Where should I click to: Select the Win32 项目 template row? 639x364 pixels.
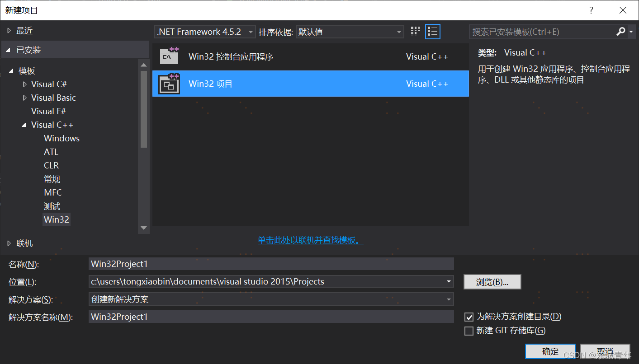coord(311,84)
